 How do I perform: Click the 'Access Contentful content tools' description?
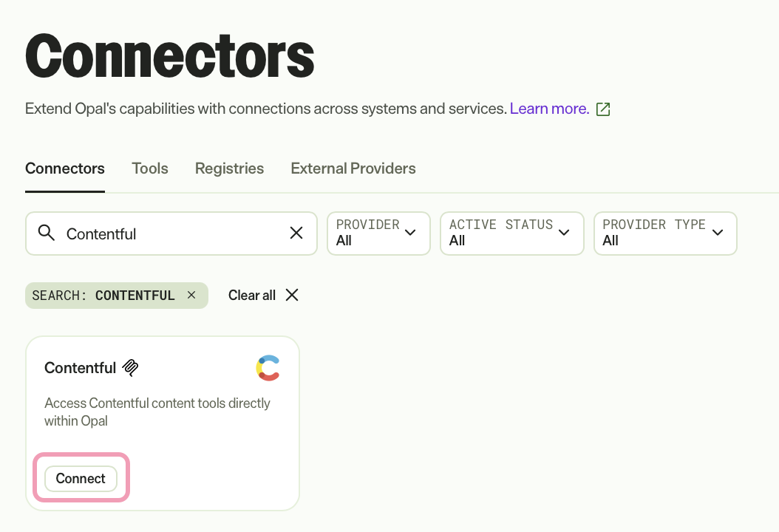[157, 412]
